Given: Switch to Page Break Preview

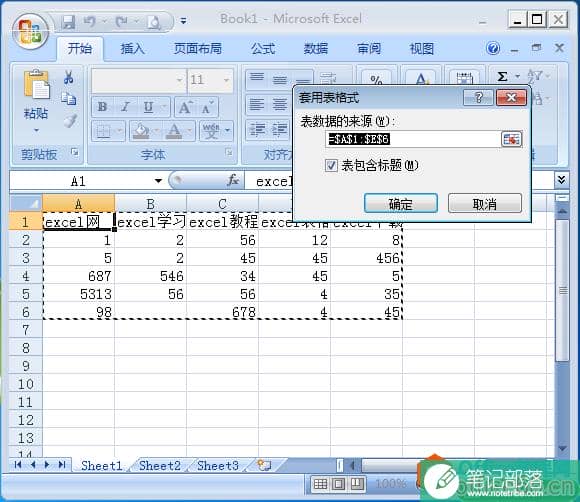Looking at the screenshot, I should click(357, 484).
